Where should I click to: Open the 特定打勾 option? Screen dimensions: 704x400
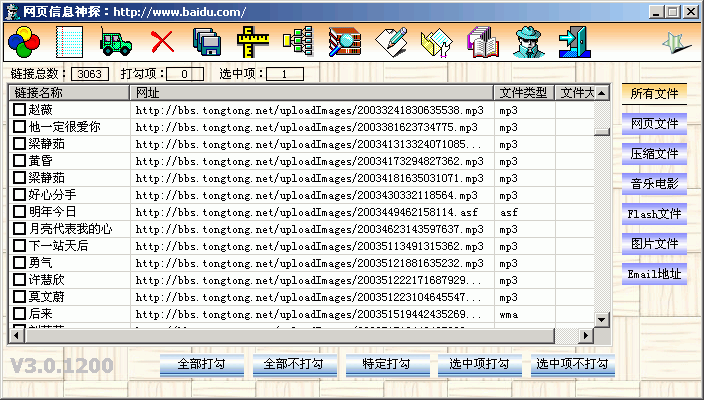pyautogui.click(x=387, y=365)
